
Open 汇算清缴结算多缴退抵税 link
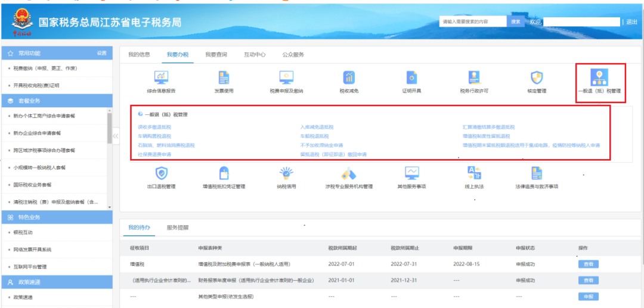(488, 127)
